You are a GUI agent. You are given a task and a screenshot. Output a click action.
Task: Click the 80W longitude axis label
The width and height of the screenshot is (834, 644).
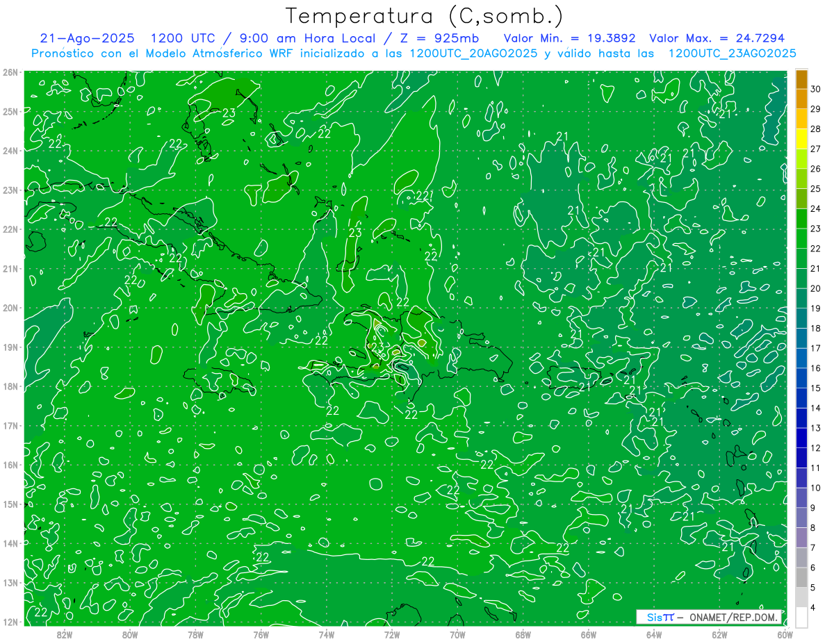point(130,634)
